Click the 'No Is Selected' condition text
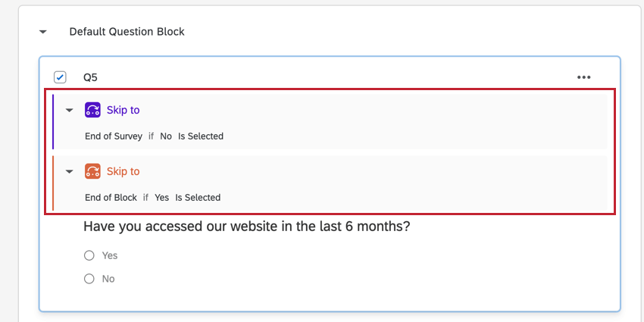644x322 pixels. click(x=192, y=136)
